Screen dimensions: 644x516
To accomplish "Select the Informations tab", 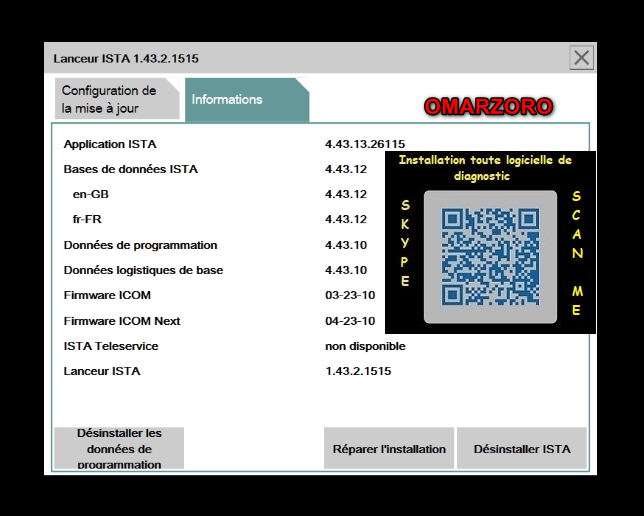I will tap(247, 100).
